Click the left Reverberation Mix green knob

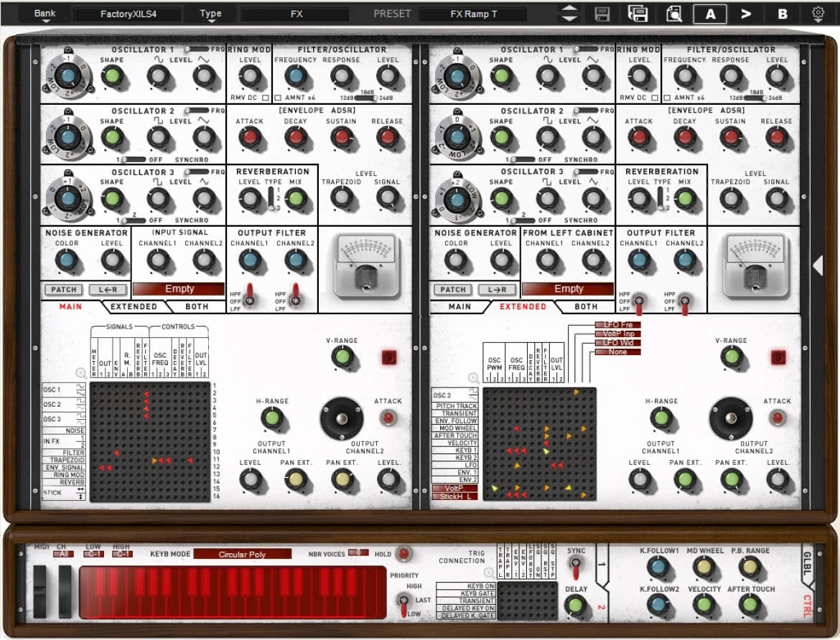coord(296,199)
